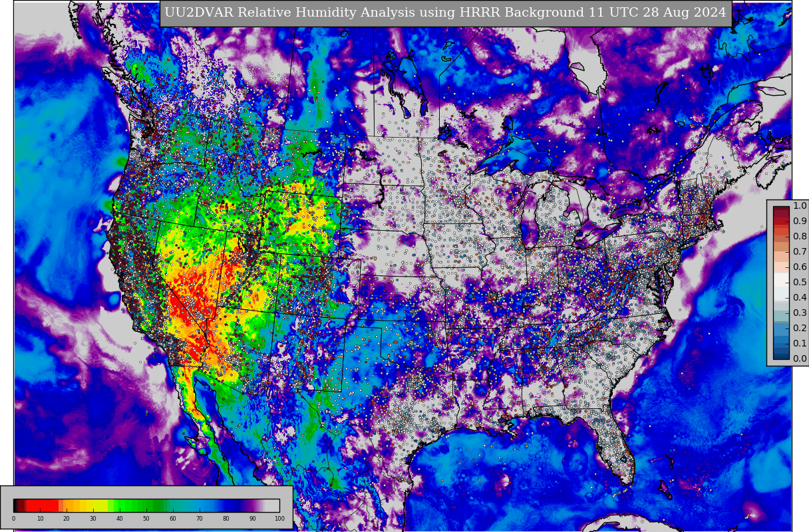The width and height of the screenshot is (809, 532).
Task: Click the 80 tick label on humidity colorbar
Action: pos(226,519)
